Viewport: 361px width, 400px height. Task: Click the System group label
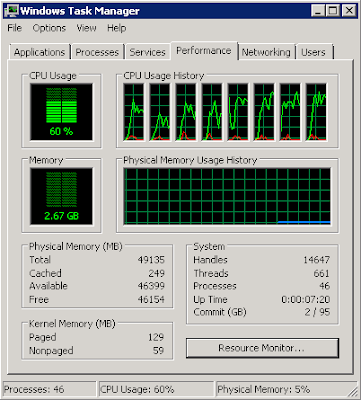pyautogui.click(x=209, y=247)
